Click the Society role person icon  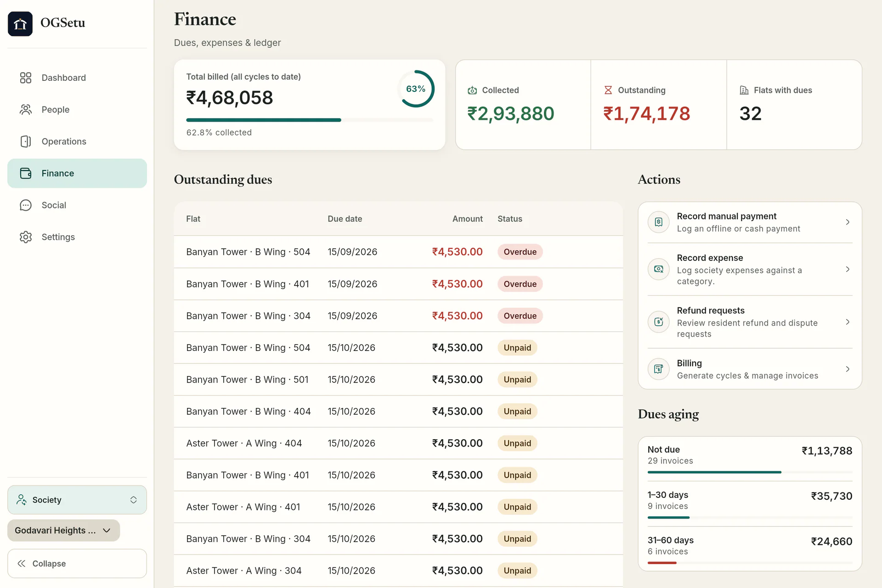pyautogui.click(x=21, y=500)
